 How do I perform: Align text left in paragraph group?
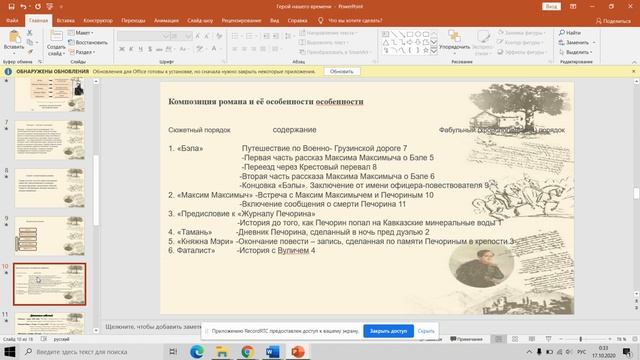click(x=235, y=49)
